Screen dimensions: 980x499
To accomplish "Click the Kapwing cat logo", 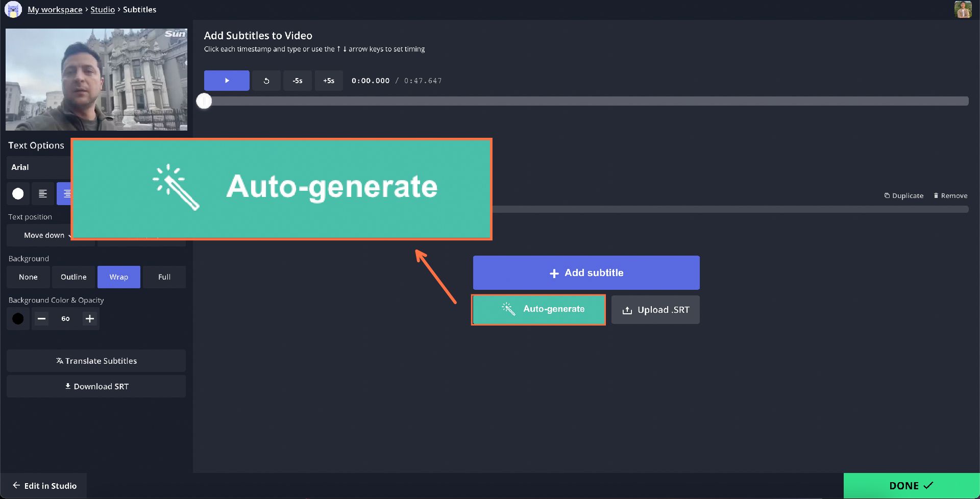I will point(13,9).
